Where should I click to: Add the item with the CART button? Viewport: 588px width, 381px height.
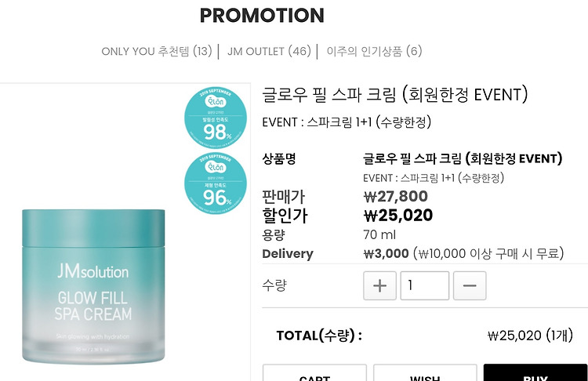click(314, 372)
